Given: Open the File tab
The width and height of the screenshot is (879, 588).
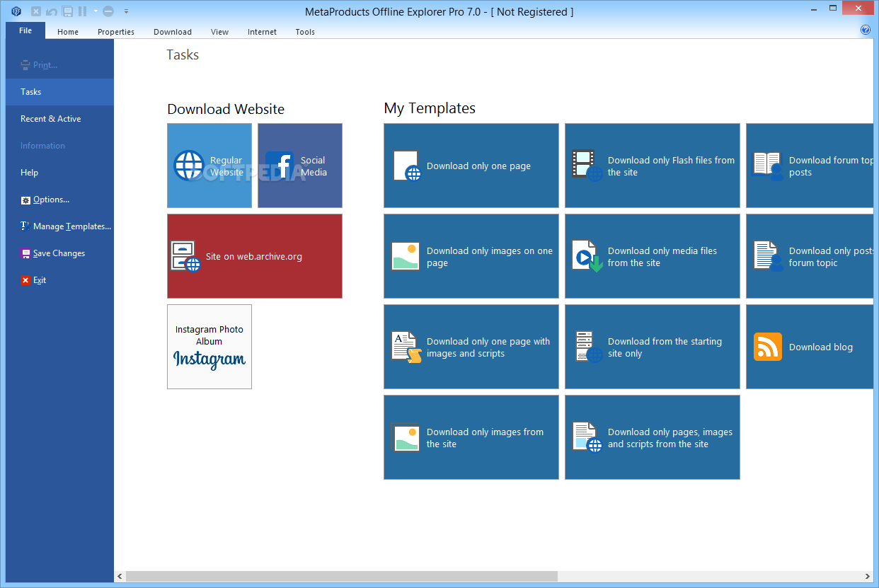Looking at the screenshot, I should [25, 30].
